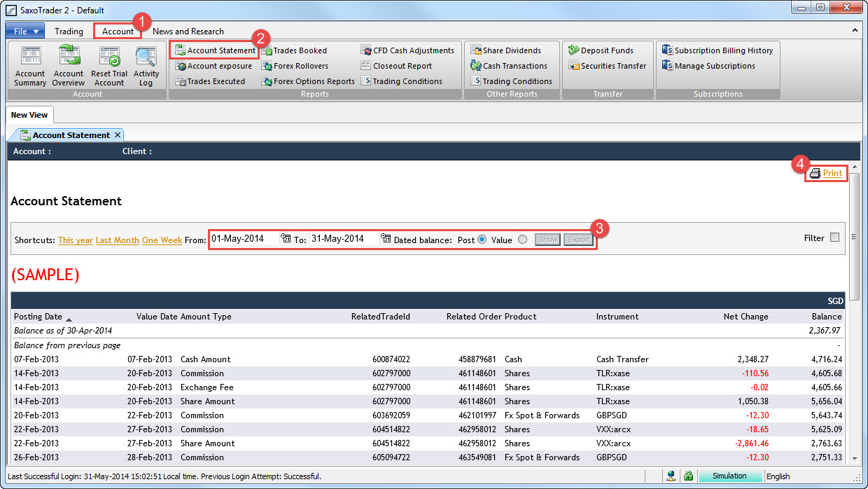Screen dimensions: 868x489
Task: Click the To date field 31-May-2014
Action: (x=344, y=239)
